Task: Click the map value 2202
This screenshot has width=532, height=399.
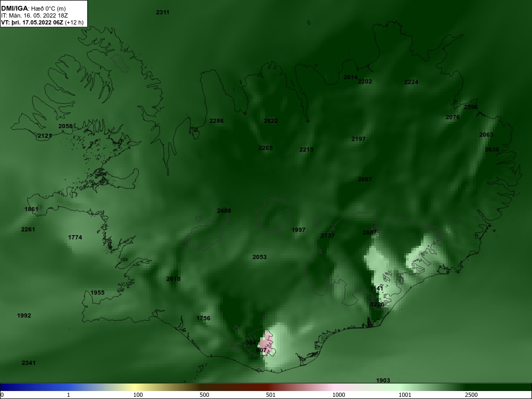Action: (365, 81)
